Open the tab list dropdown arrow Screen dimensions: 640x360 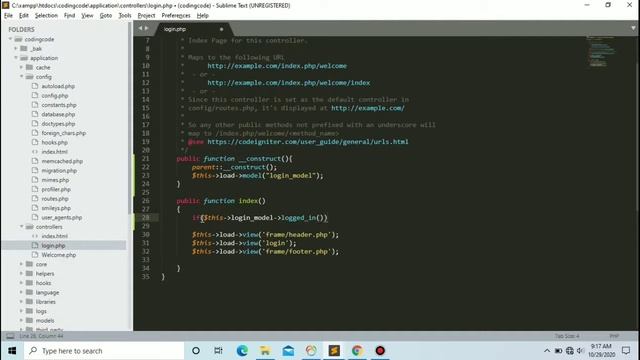point(633,28)
